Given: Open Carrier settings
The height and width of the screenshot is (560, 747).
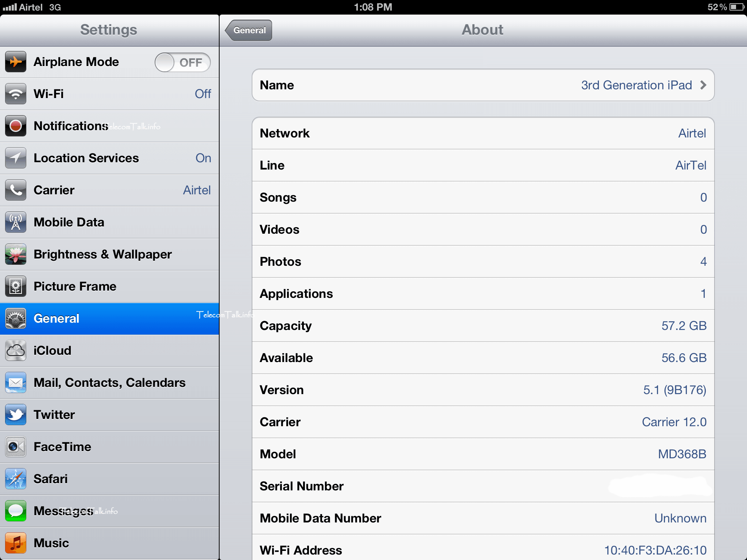Looking at the screenshot, I should click(x=109, y=190).
